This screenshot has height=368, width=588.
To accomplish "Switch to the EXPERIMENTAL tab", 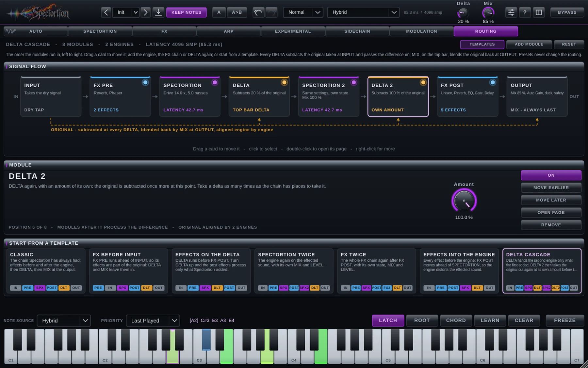I will coord(293,31).
